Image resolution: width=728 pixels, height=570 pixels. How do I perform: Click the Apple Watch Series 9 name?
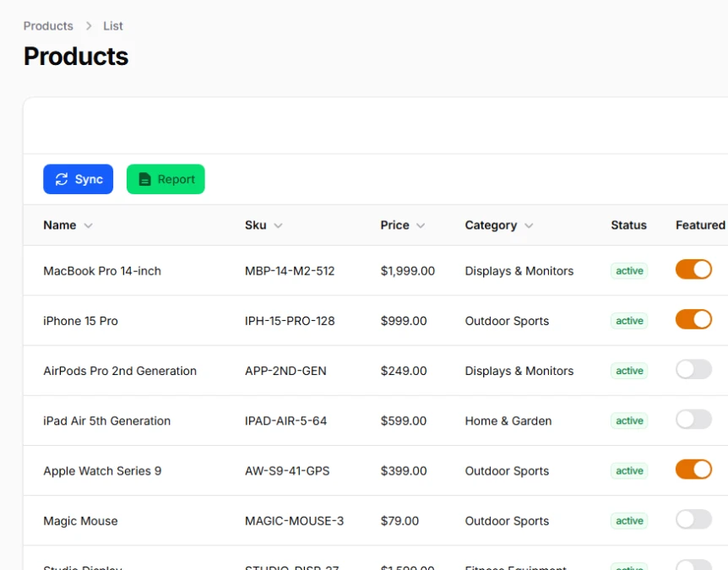tap(102, 471)
